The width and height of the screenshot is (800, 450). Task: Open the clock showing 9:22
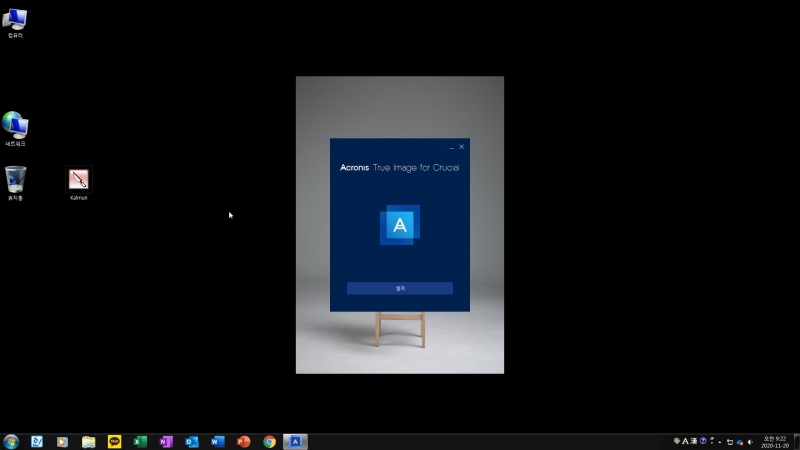pyautogui.click(x=775, y=442)
